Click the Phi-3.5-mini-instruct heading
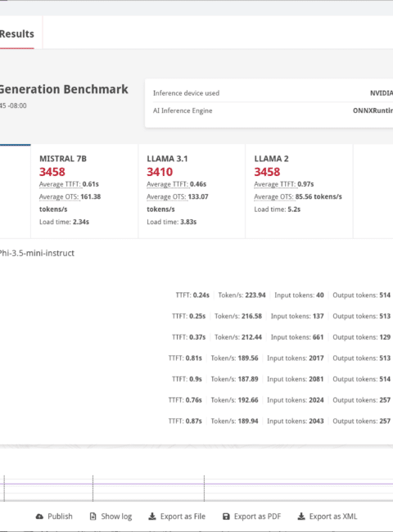 37,253
